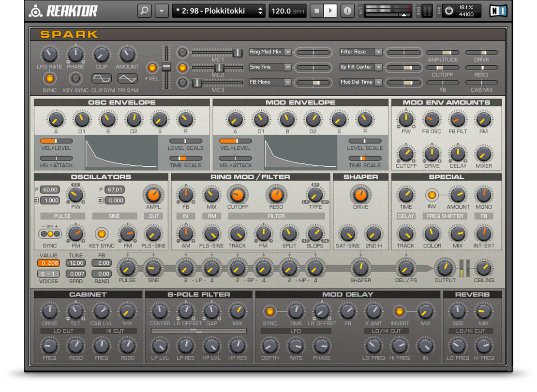The width and height of the screenshot is (537, 392).
Task: Click the pulse pitch value 60.00
Action: (x=50, y=189)
